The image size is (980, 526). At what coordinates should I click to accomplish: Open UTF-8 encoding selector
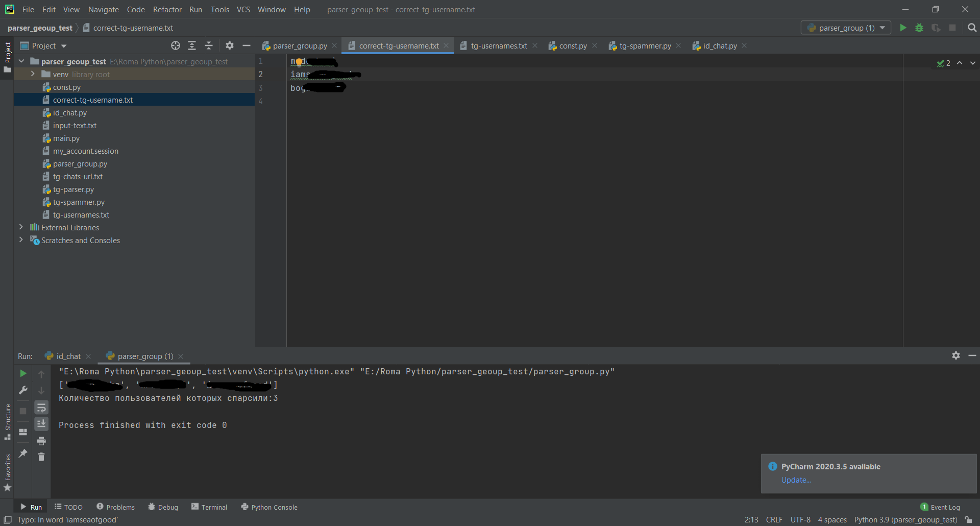tap(800, 520)
